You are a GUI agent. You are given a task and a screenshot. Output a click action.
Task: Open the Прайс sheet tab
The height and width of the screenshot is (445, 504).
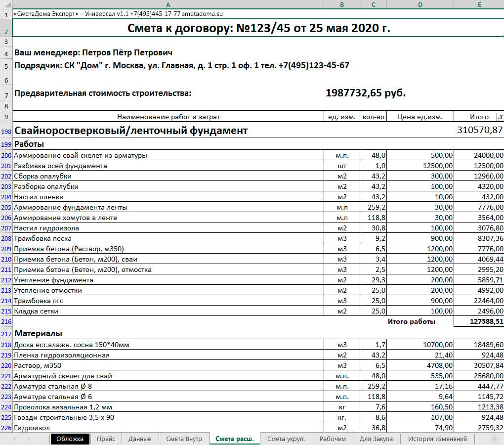pos(106,439)
